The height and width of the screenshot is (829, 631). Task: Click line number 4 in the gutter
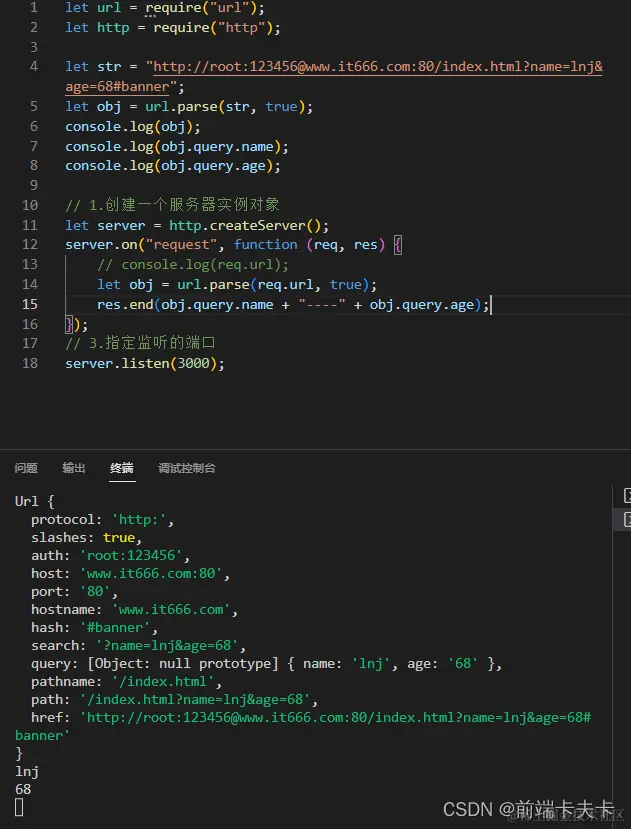(x=34, y=67)
